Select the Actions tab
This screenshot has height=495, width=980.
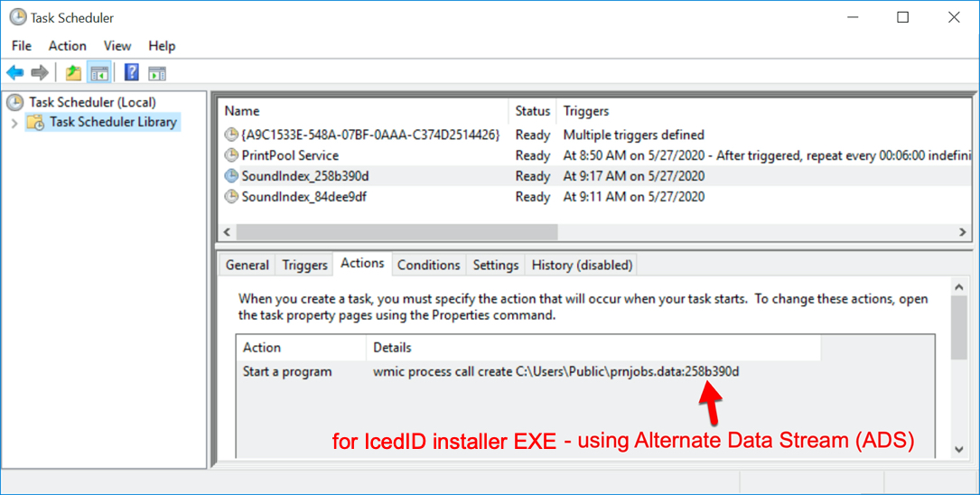(362, 263)
